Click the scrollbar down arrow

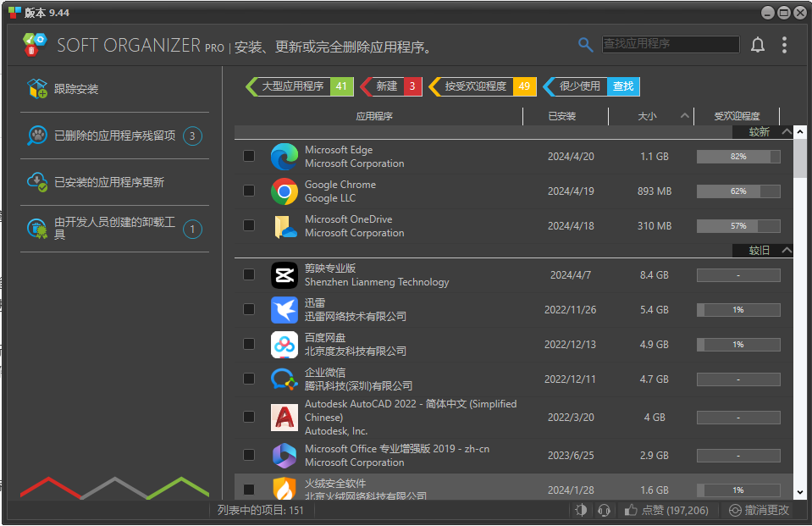point(800,492)
